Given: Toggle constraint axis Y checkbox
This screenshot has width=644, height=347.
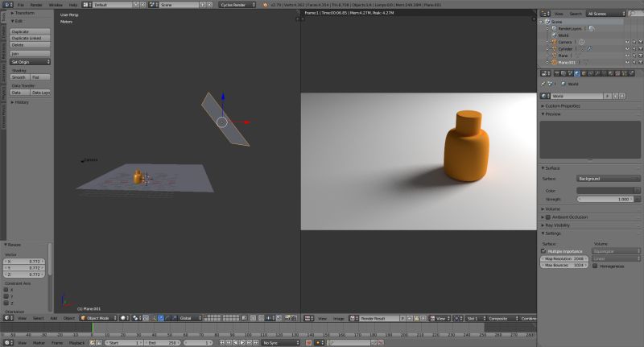Looking at the screenshot, I should pos(6,296).
